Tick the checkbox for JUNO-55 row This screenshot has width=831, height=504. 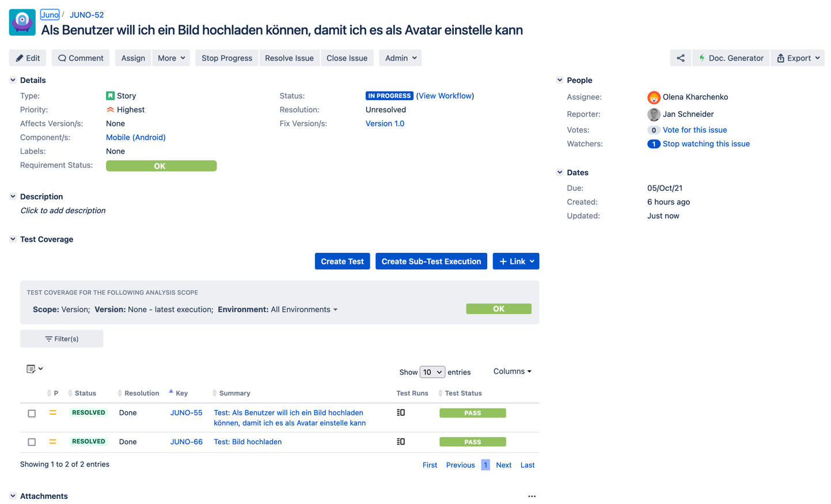(x=32, y=414)
